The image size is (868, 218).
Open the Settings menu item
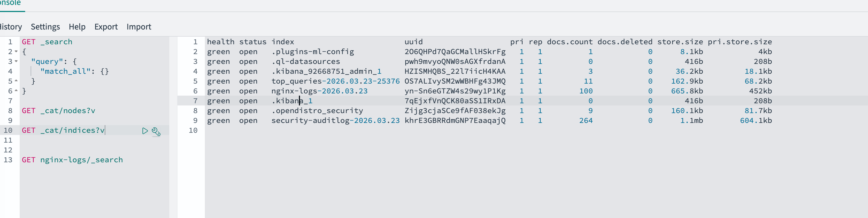tap(45, 26)
